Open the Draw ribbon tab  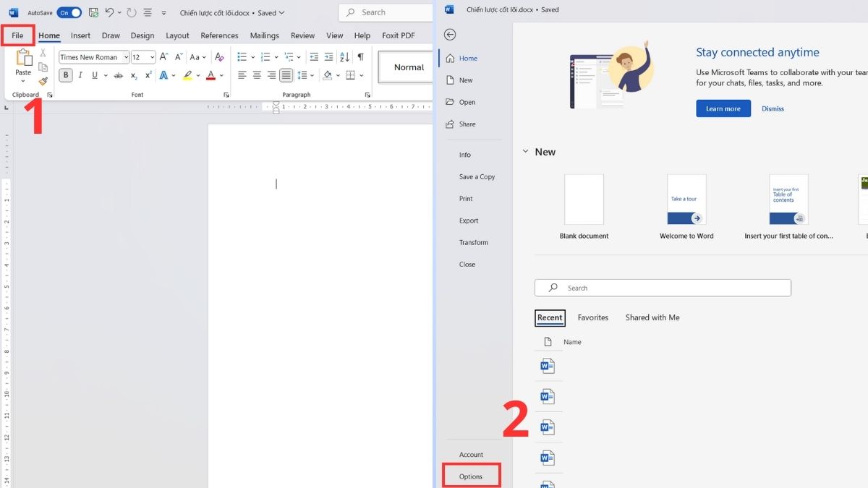pyautogui.click(x=111, y=35)
